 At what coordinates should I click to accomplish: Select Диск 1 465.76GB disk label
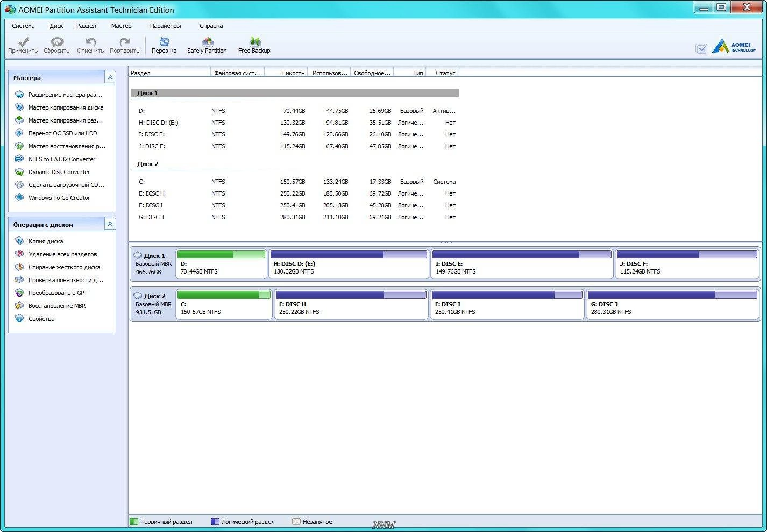[x=153, y=263]
